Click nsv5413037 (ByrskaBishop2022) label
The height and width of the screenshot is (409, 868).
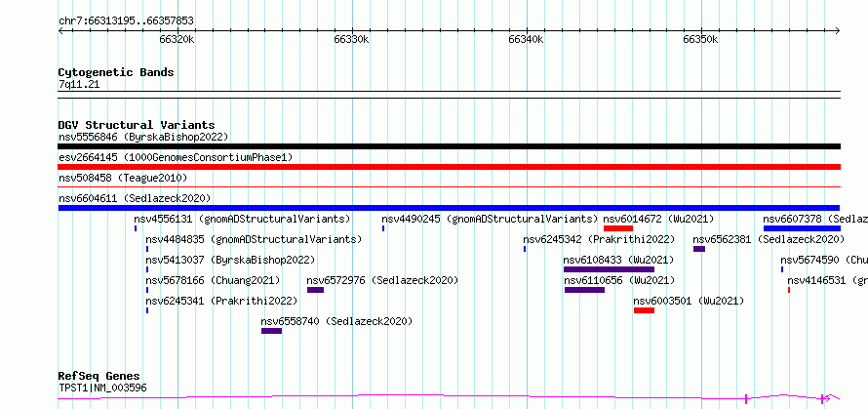pos(230,260)
